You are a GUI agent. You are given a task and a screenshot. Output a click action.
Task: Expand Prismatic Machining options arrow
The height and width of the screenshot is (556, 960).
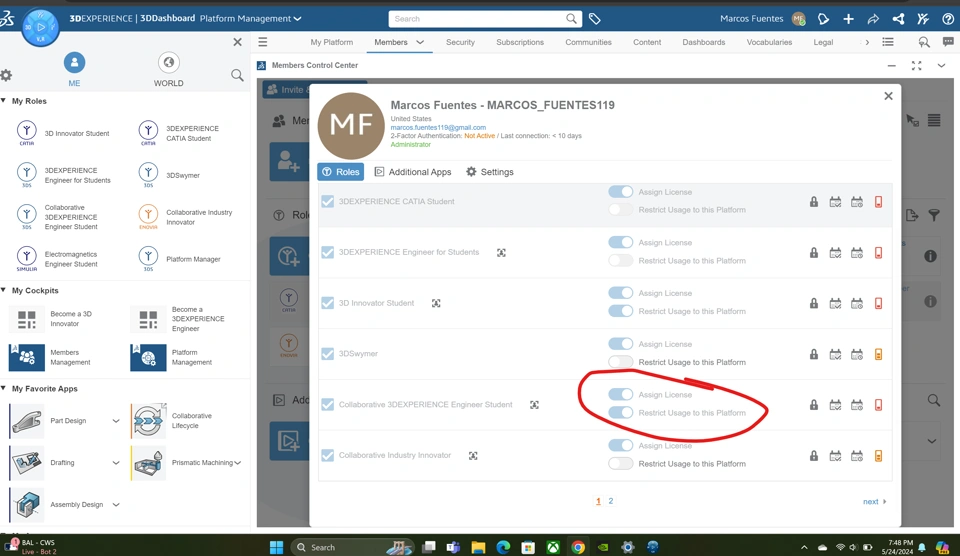(238, 463)
